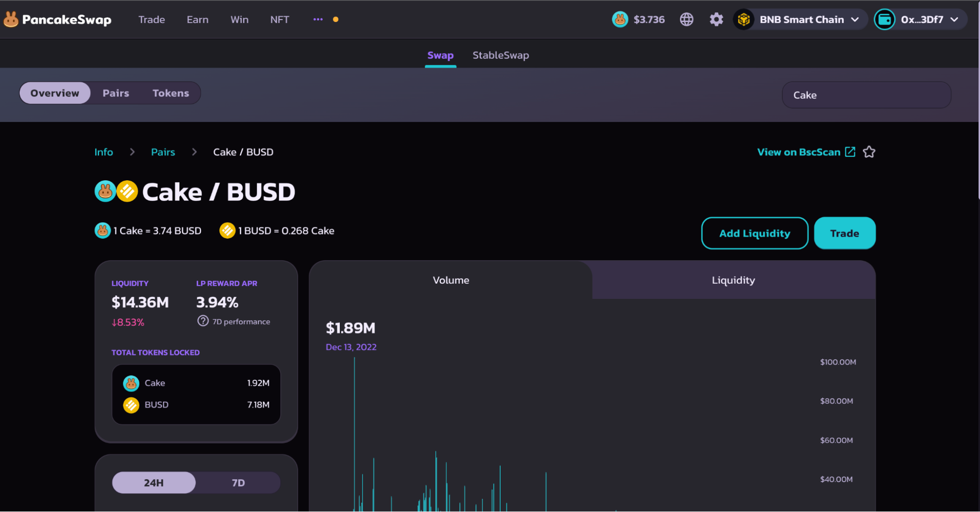The width and height of the screenshot is (980, 512).
Task: Select the 24H stats toggle
Action: click(154, 483)
